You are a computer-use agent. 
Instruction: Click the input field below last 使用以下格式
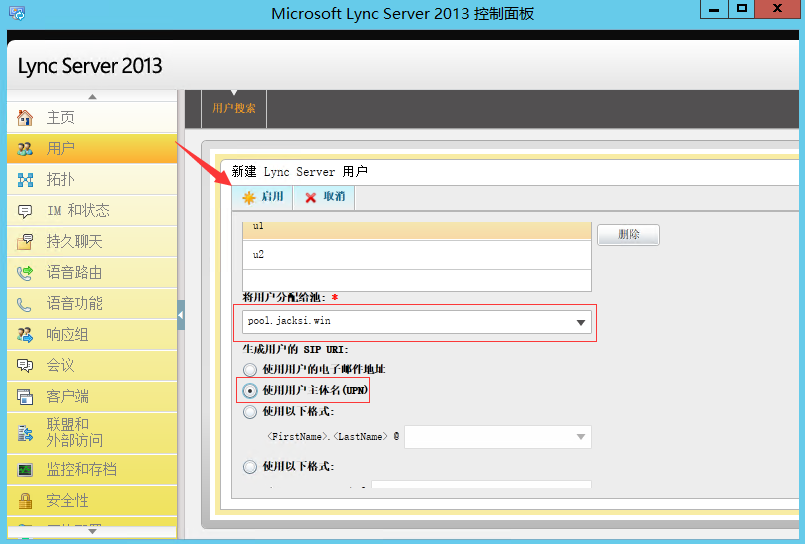point(482,484)
